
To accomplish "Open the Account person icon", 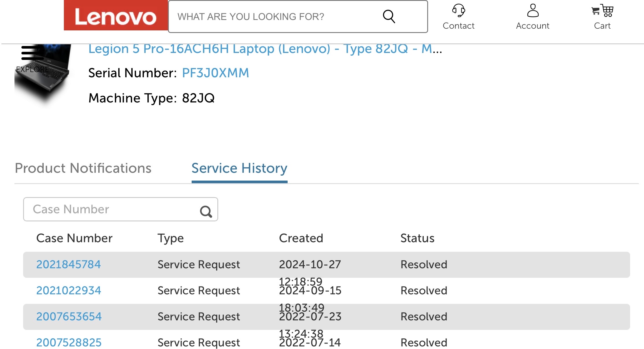I will tap(533, 11).
